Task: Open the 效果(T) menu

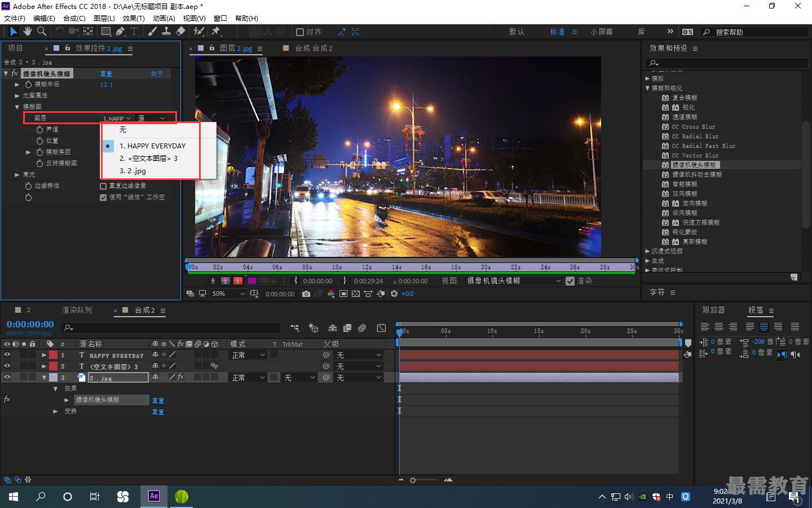Action: pos(134,18)
